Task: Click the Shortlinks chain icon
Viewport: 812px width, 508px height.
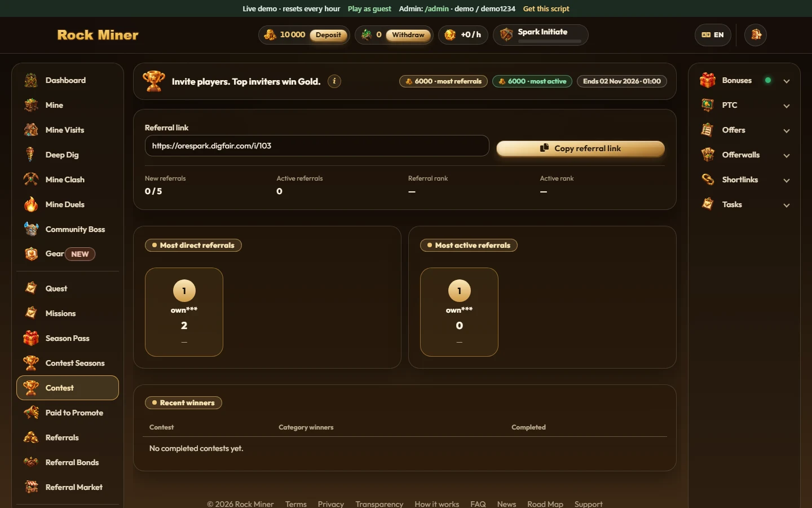Action: (x=708, y=179)
